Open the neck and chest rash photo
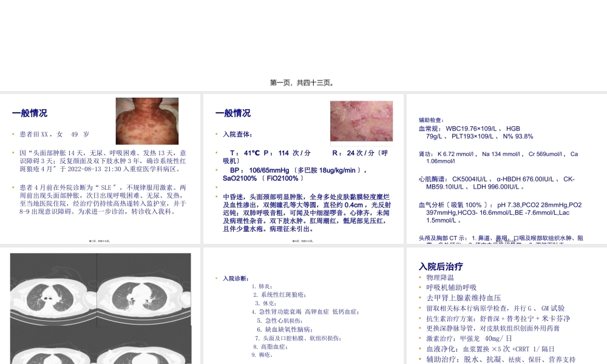Viewport: 607px width, 364px height. (147, 121)
